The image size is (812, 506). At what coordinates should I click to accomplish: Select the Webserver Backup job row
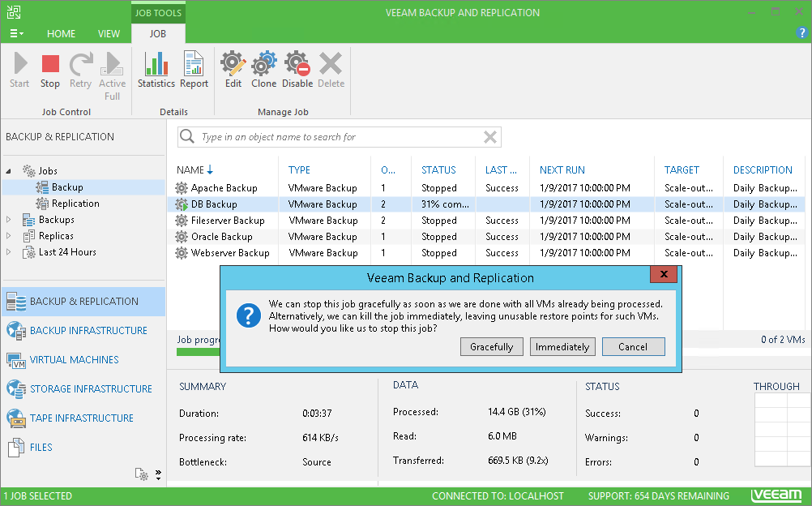point(486,253)
